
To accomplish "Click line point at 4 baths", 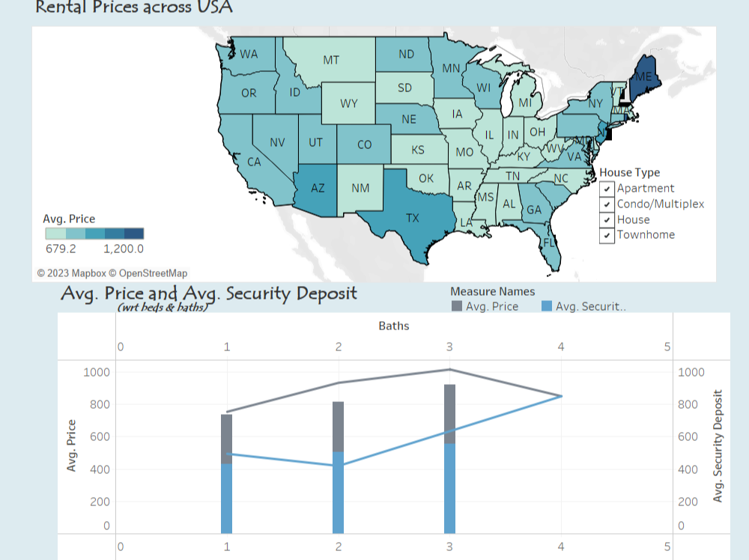I will [561, 396].
